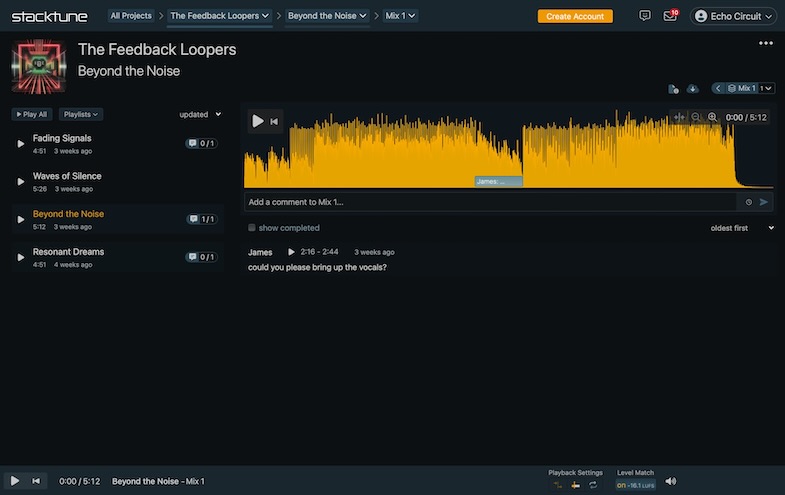This screenshot has height=495, width=785.
Task: Click Play All button
Action: 32,115
